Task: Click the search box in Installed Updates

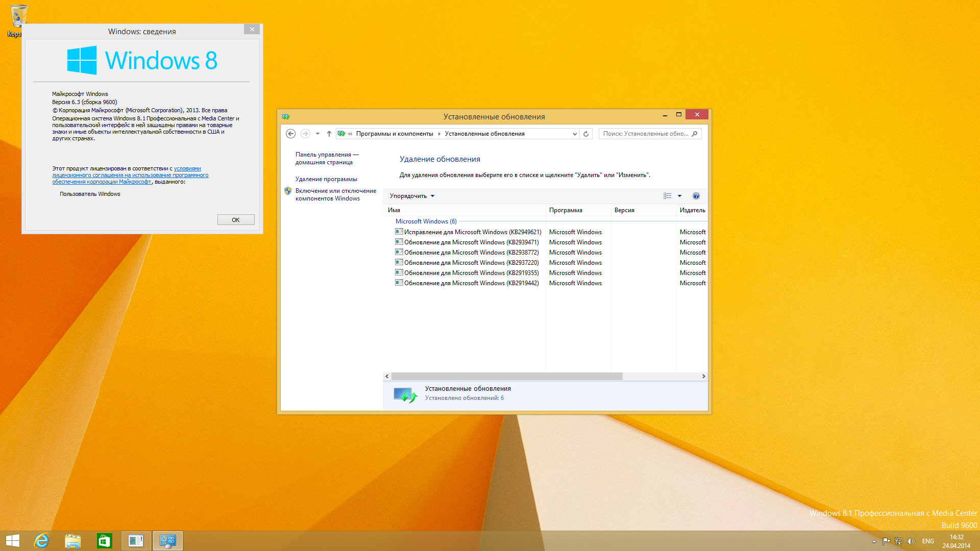Action: [650, 134]
